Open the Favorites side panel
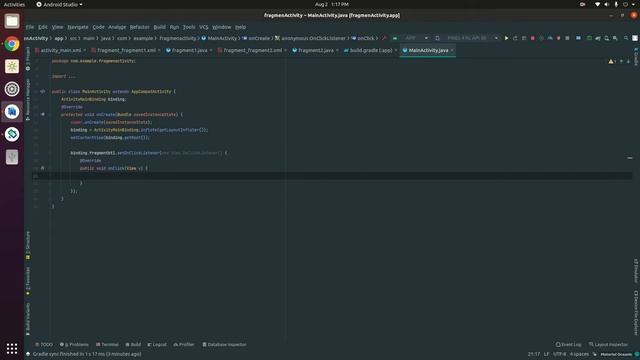This screenshot has height=360, width=640. coord(28,281)
